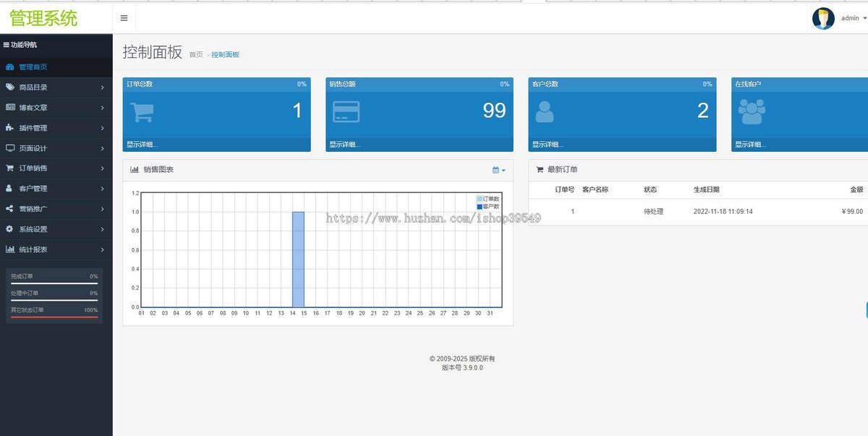Click amount ￥99.00 in orders table

point(852,212)
